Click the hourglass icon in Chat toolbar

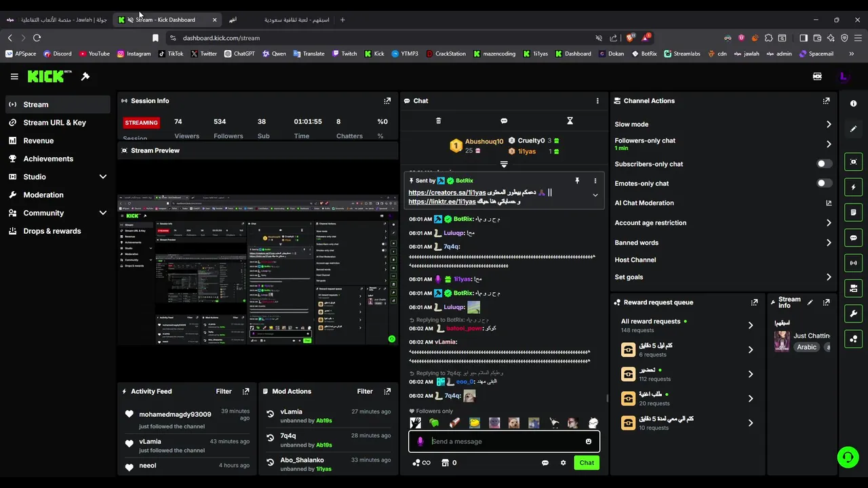coord(570,121)
